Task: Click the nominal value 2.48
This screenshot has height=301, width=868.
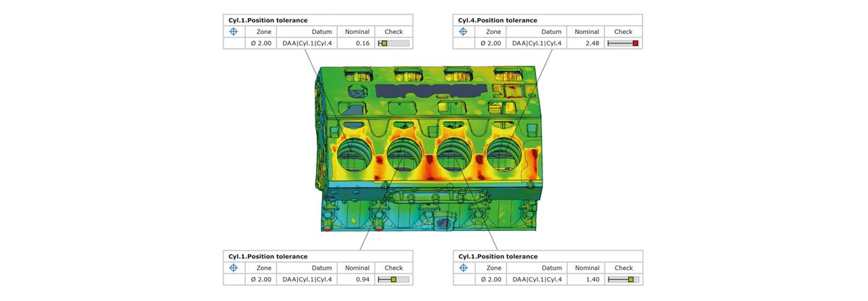Action: coord(592,43)
